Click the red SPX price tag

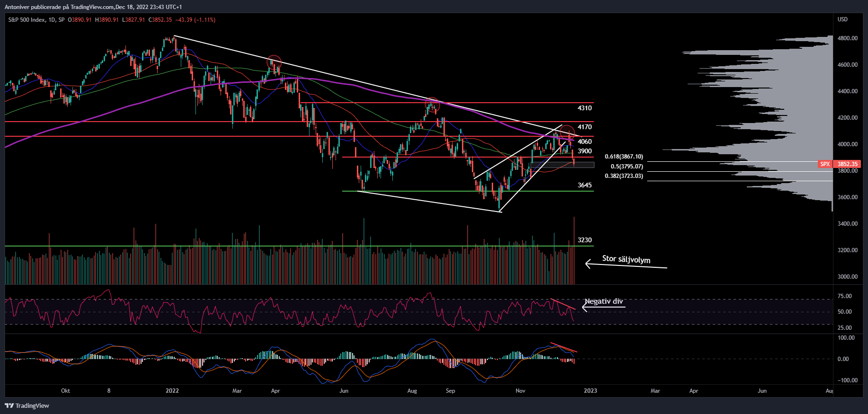(x=825, y=164)
